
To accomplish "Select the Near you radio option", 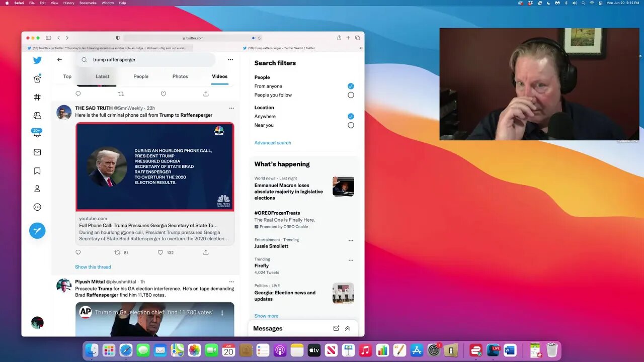I will (351, 125).
